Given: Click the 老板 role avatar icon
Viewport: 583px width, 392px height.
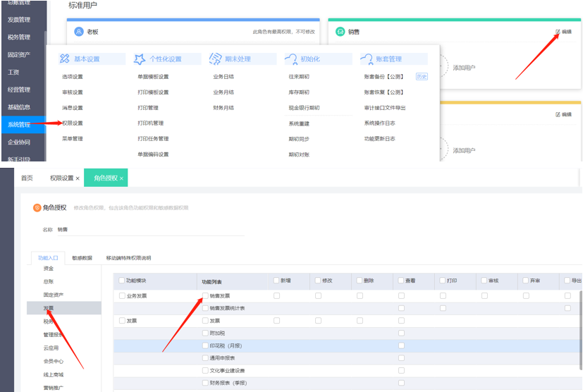Looking at the screenshot, I should 79,32.
